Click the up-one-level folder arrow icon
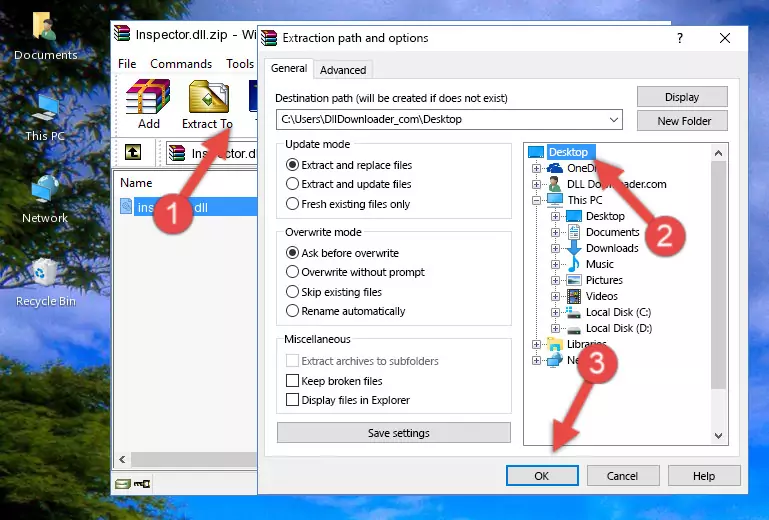The width and height of the screenshot is (769, 520). click(133, 153)
